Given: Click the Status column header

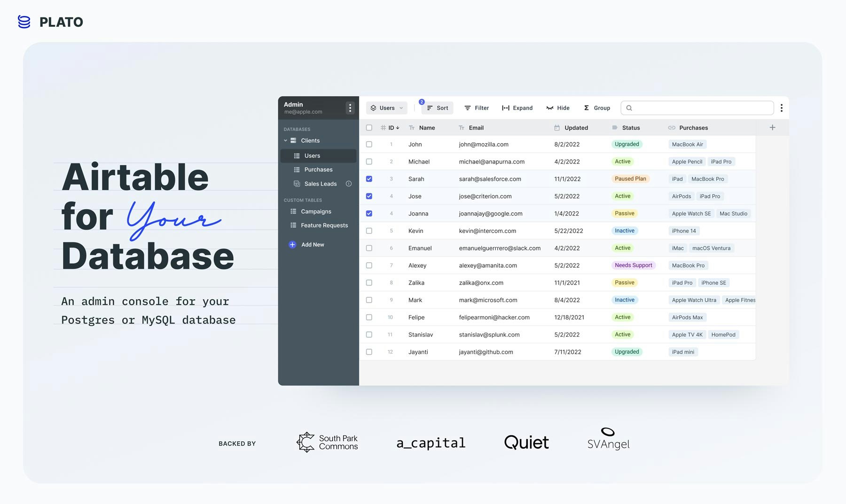Looking at the screenshot, I should click(631, 128).
